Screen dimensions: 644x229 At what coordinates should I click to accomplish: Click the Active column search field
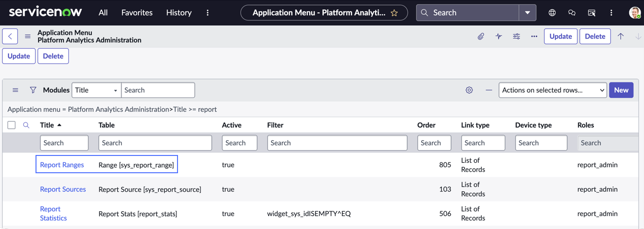(240, 143)
